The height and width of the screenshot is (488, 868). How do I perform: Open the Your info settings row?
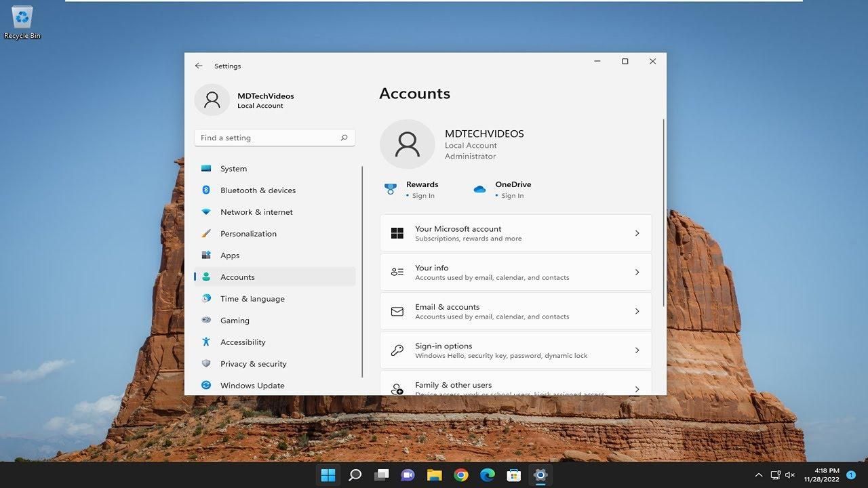pyautogui.click(x=515, y=272)
